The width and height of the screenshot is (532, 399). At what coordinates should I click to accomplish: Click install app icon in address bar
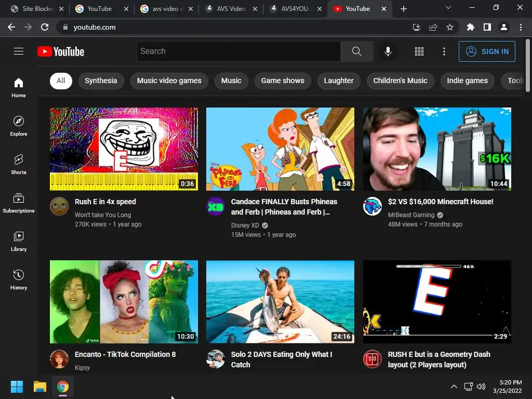(416, 27)
